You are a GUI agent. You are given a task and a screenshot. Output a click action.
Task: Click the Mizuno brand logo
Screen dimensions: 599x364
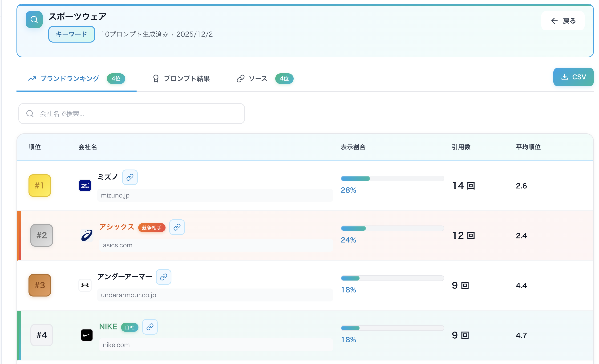85,185
